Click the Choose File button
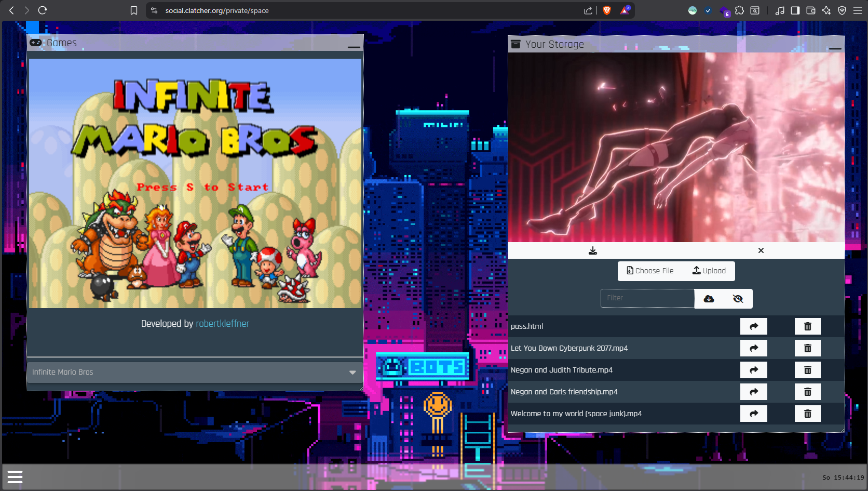 pyautogui.click(x=650, y=271)
